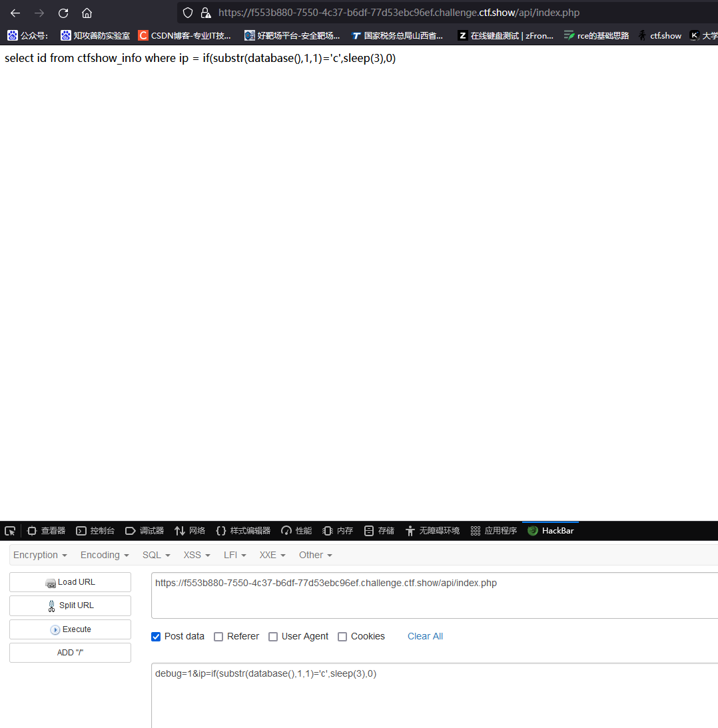Enable the User Agent checkbox
The height and width of the screenshot is (728, 718).
coord(273,637)
